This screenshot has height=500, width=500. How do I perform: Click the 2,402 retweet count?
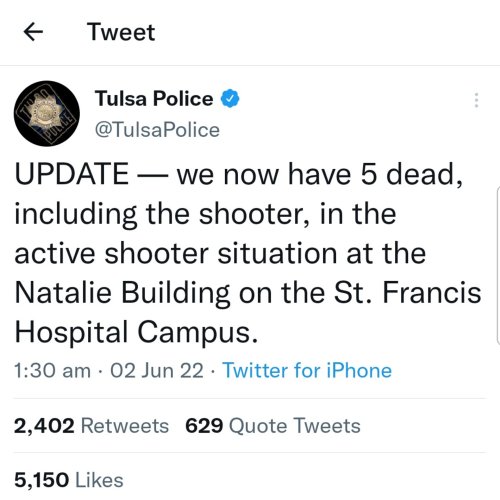[44, 426]
